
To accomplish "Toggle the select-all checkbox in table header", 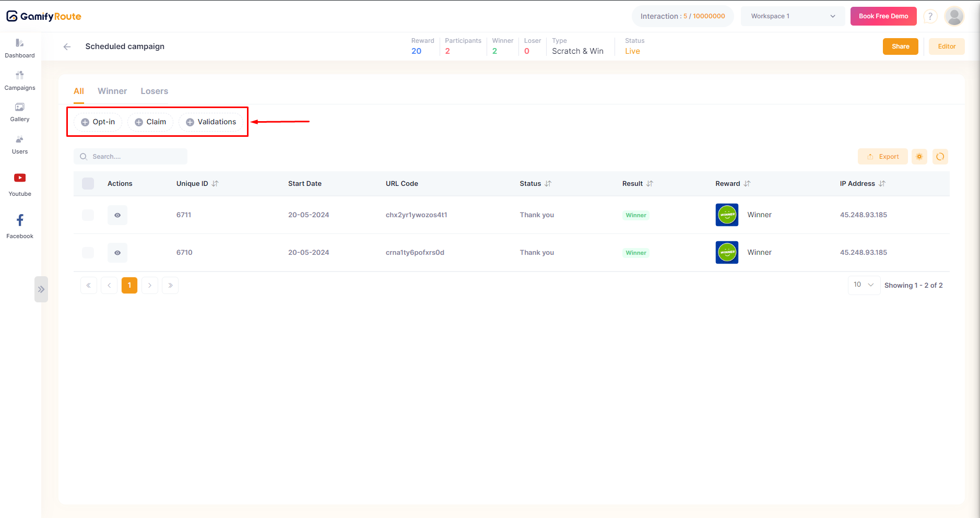I will pyautogui.click(x=88, y=183).
